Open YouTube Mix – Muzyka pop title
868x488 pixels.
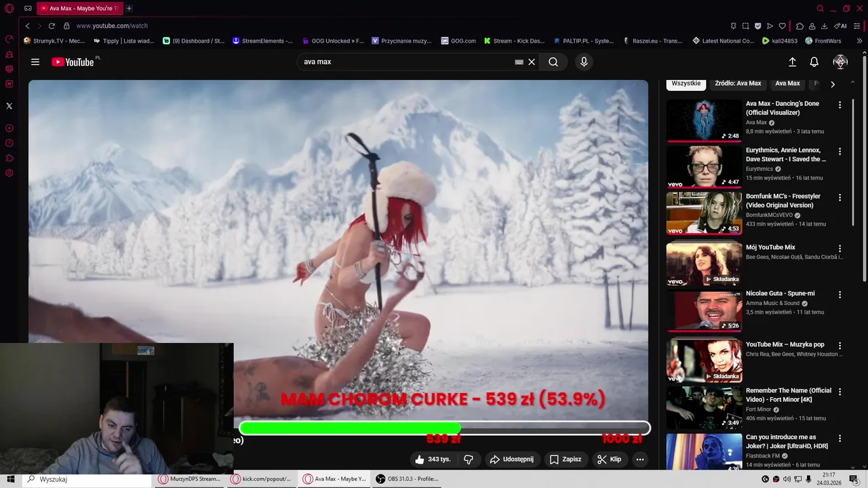coord(785,344)
